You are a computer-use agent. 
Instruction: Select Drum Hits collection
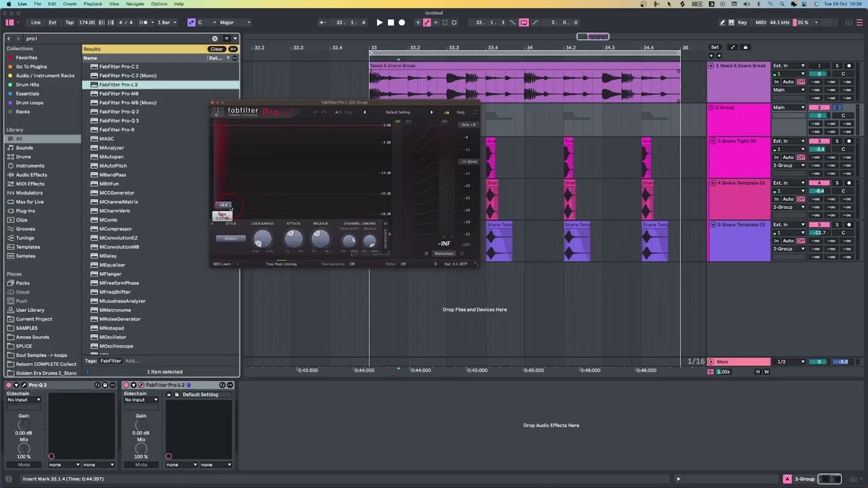click(x=27, y=85)
